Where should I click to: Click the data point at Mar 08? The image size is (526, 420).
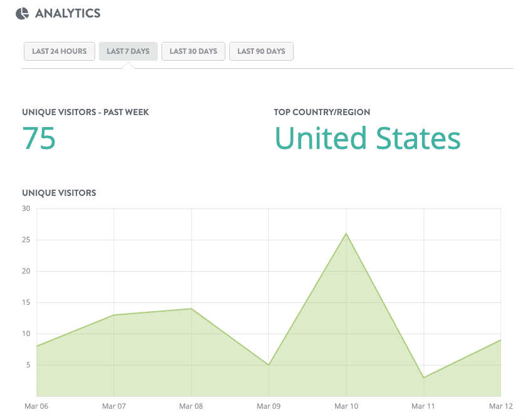click(191, 308)
